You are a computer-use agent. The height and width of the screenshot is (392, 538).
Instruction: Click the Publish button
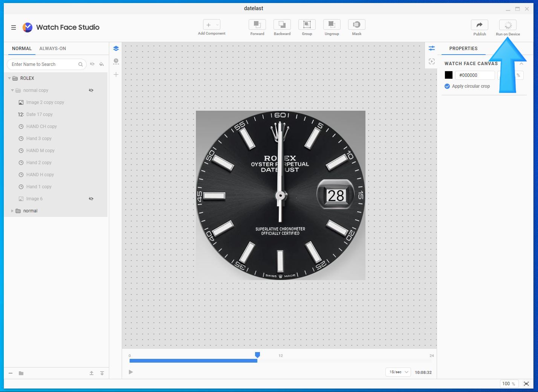(x=480, y=25)
